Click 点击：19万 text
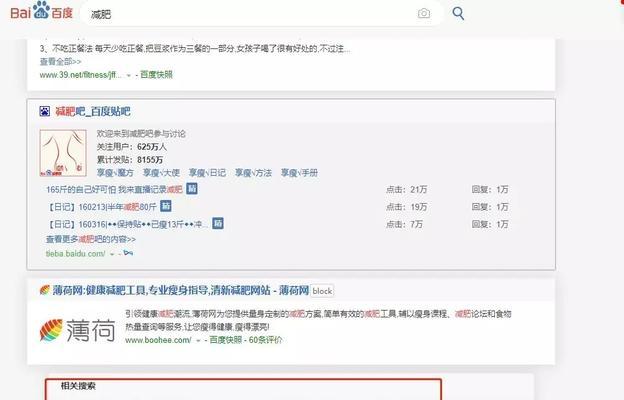624x400 pixels. coord(406,207)
